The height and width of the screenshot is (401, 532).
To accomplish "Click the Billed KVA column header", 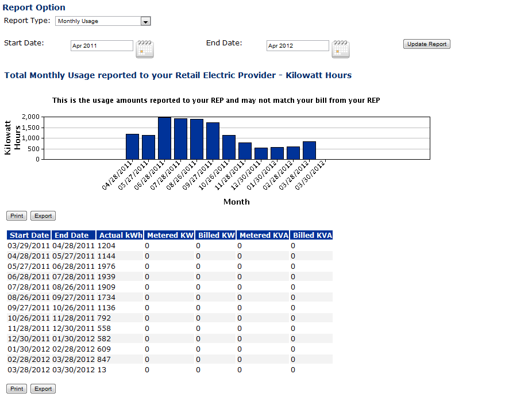I will coord(312,235).
